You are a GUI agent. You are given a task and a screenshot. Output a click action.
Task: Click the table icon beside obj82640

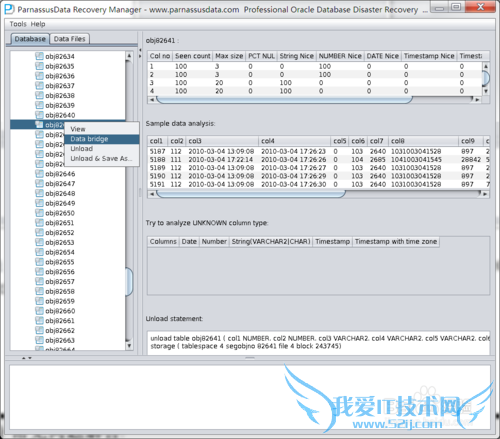click(39, 115)
